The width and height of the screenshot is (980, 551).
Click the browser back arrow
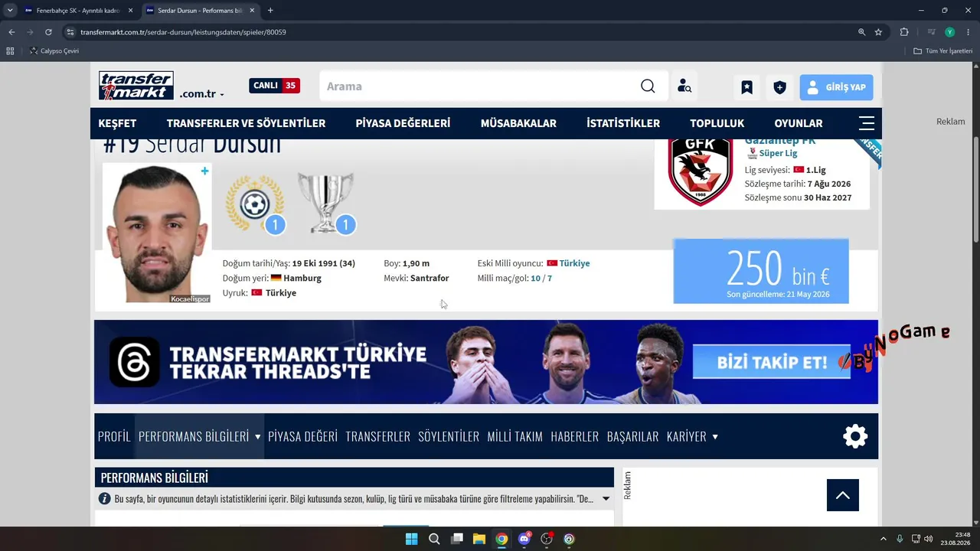point(11,32)
